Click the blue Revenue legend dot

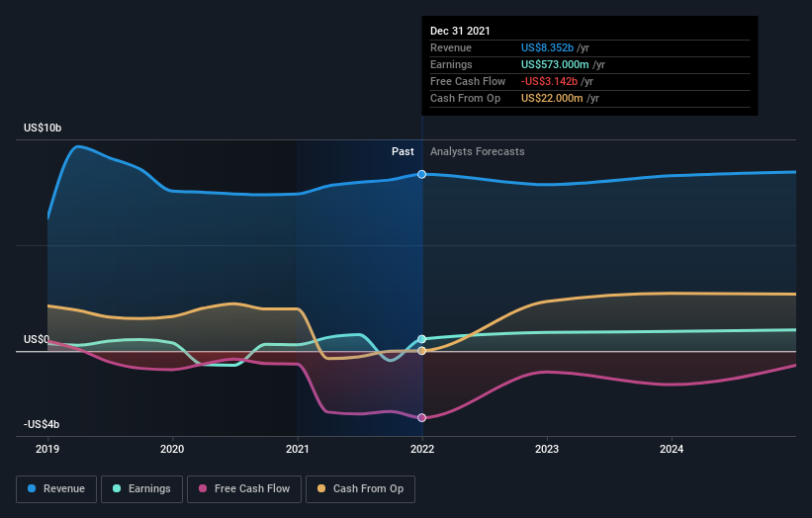[x=32, y=488]
